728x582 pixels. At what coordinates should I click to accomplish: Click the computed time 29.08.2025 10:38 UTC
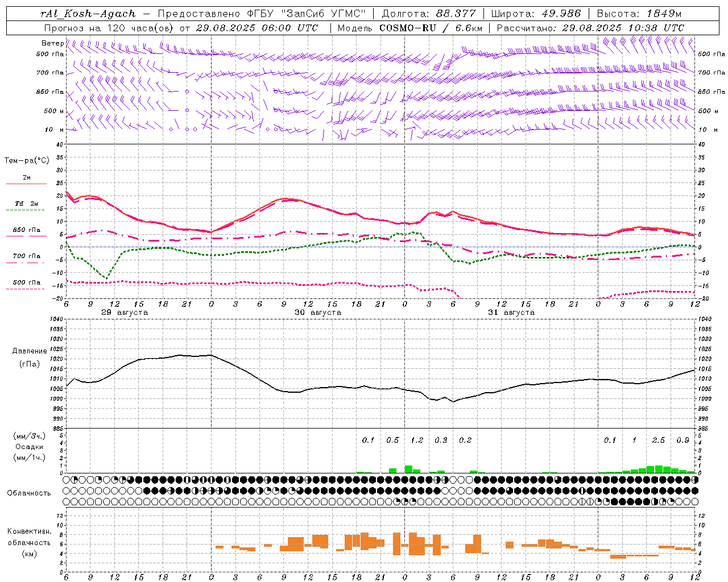click(623, 28)
